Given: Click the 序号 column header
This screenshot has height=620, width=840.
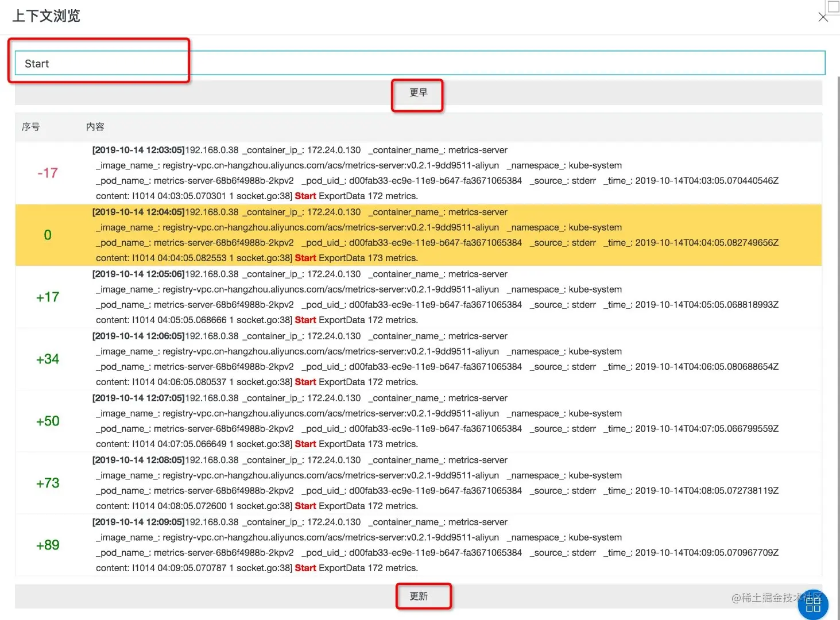Looking at the screenshot, I should pyautogui.click(x=31, y=127).
